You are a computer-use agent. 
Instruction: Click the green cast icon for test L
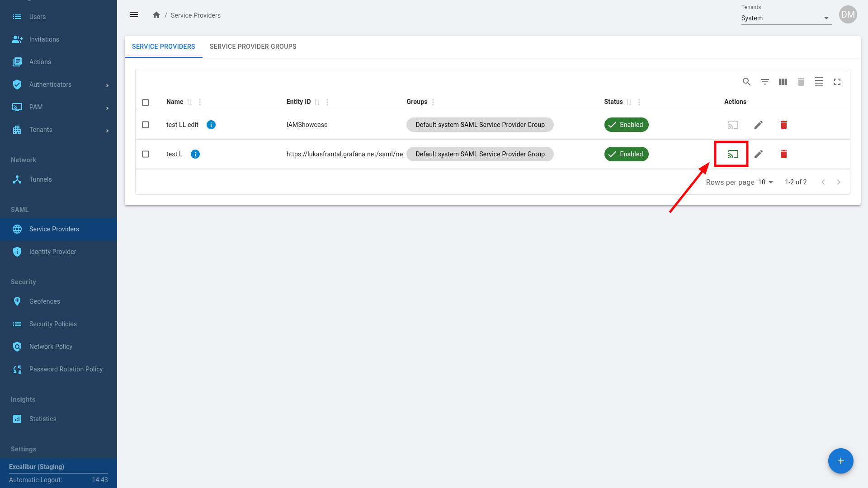733,154
